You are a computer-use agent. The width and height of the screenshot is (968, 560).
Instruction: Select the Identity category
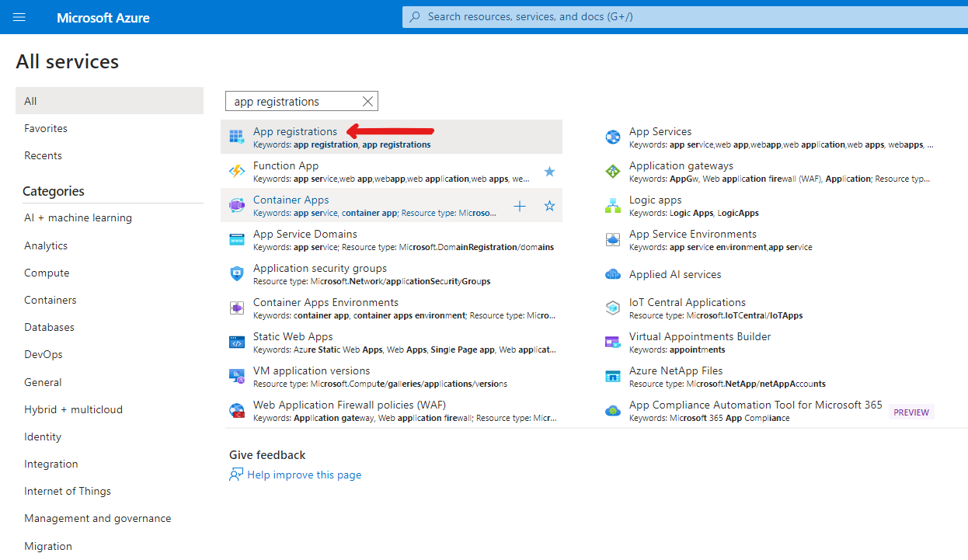point(43,437)
